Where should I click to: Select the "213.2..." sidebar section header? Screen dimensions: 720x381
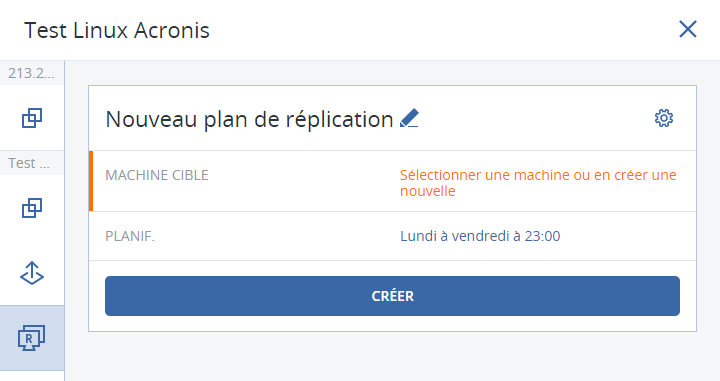[x=32, y=73]
